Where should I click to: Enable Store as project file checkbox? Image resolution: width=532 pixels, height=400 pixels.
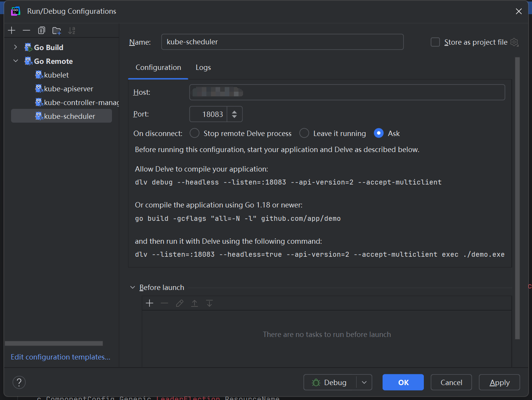pos(435,42)
